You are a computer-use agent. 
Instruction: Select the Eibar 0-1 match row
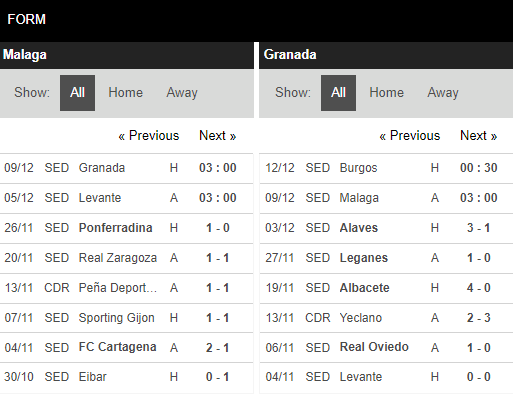coord(127,377)
